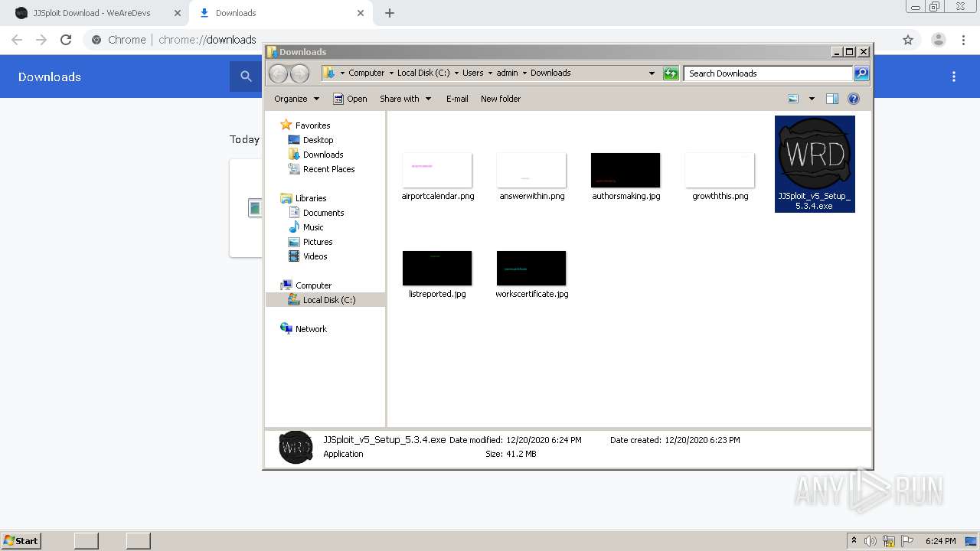
Task: Expand dropdown arrow after admin breadcrumb
Action: tap(524, 73)
